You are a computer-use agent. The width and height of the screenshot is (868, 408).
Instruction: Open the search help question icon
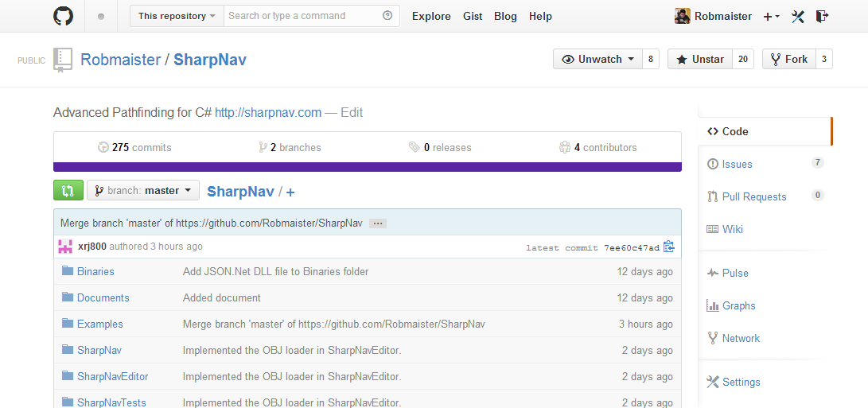click(387, 15)
